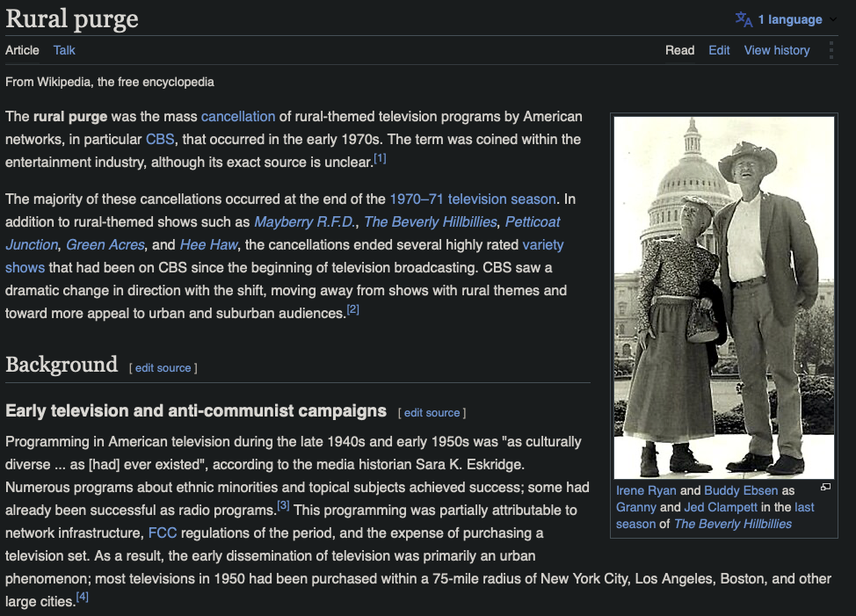The image size is (856, 616).
Task: Jump to citation [3]
Action: pos(283,506)
